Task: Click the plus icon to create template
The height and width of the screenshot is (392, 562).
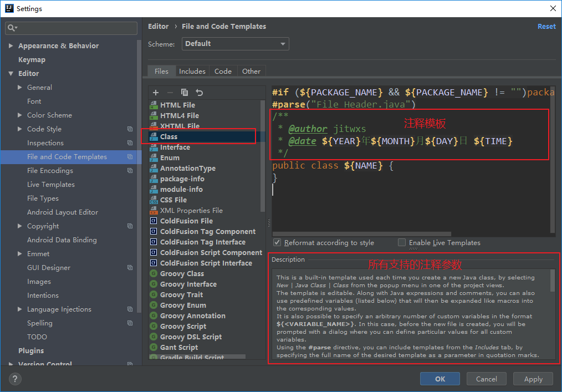Action: point(156,93)
